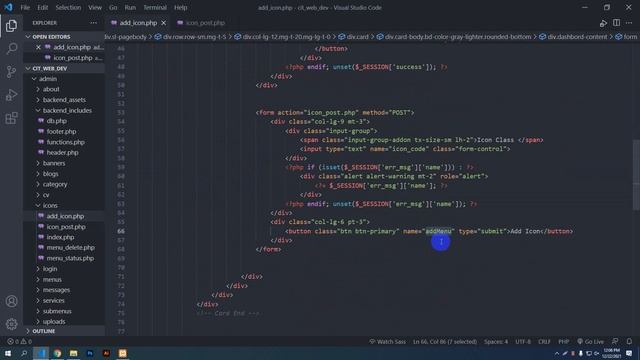The height and width of the screenshot is (360, 640).
Task: Click the PHP language mode indicator
Action: click(564, 341)
